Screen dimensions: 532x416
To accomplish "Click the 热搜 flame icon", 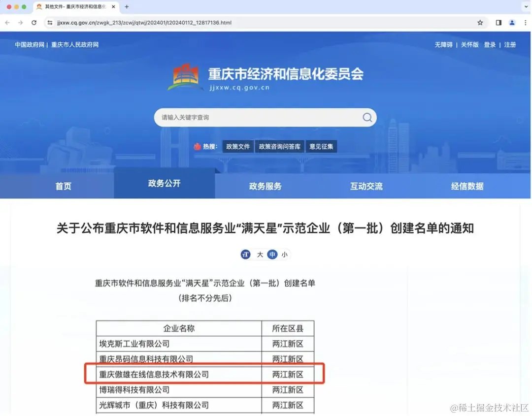I will click(198, 146).
